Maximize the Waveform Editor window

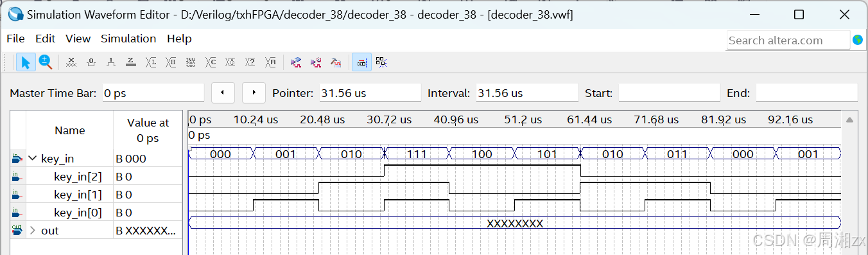click(799, 14)
